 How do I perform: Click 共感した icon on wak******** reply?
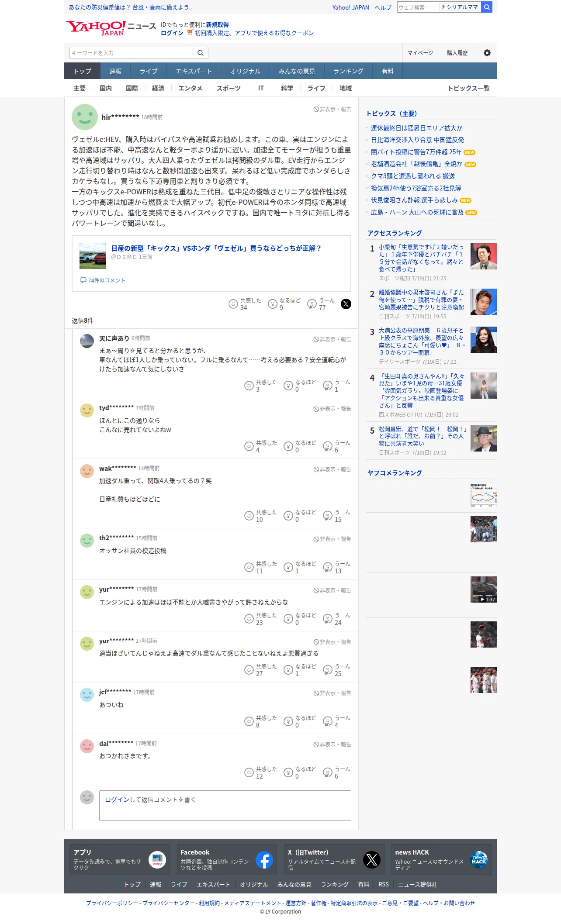click(249, 516)
